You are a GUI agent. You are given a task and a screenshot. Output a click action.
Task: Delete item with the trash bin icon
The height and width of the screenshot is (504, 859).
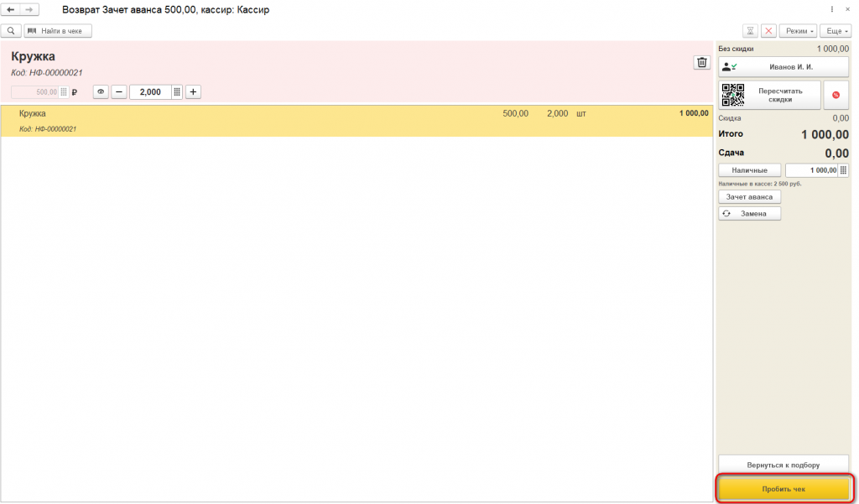click(x=701, y=62)
